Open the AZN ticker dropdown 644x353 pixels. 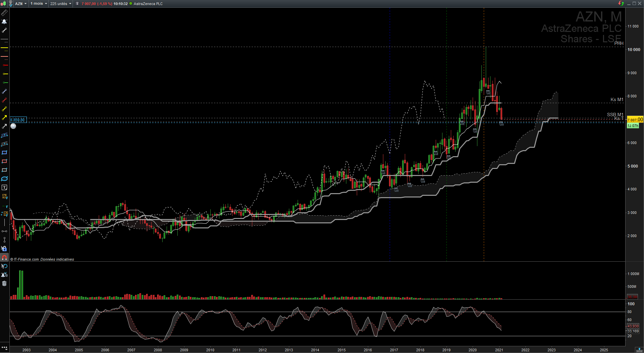coord(21,3)
